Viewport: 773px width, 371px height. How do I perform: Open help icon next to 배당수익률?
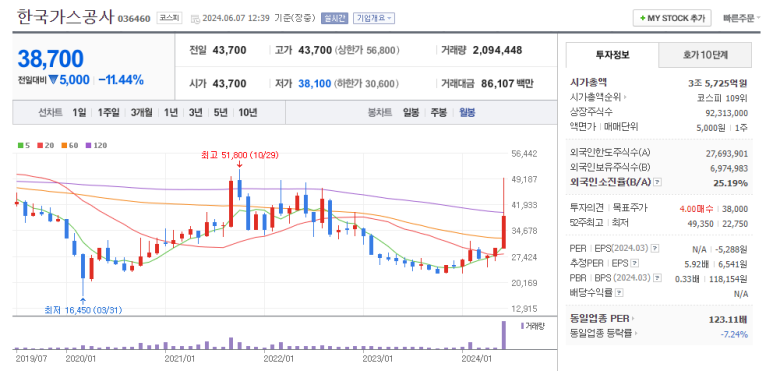point(619,293)
